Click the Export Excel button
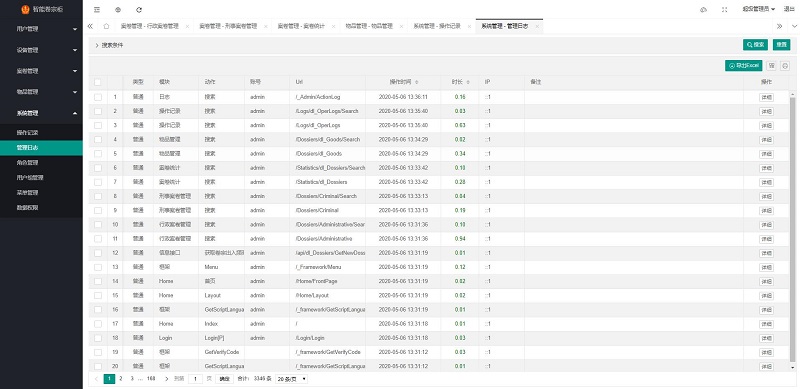Viewport: 800px width, 389px height. tap(743, 65)
